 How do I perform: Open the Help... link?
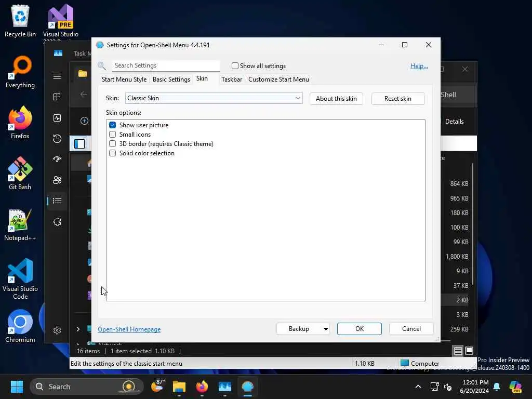coord(419,66)
